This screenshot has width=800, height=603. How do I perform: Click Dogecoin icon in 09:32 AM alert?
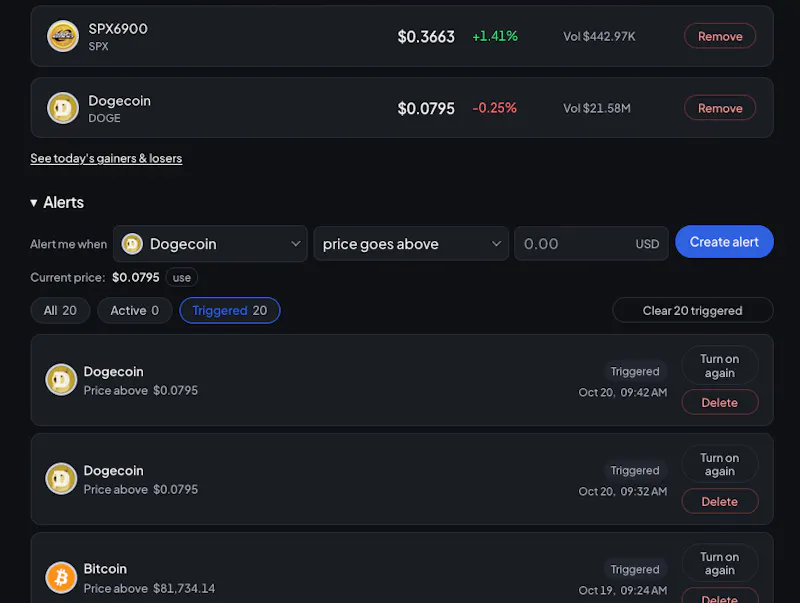[61, 479]
